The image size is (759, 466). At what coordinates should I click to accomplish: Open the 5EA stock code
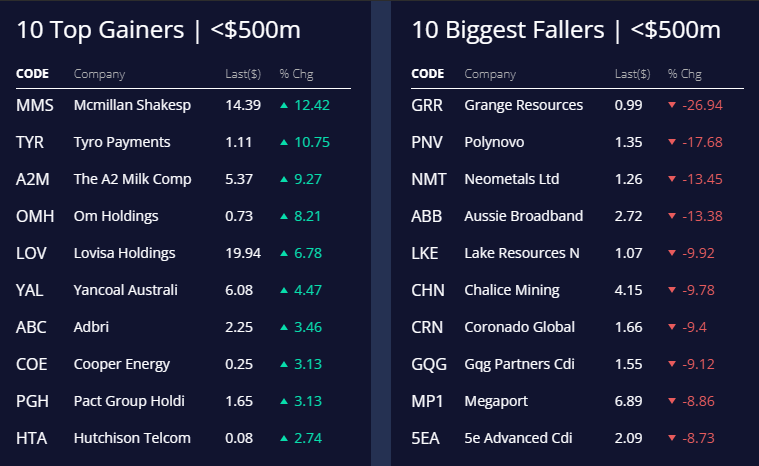coord(425,438)
